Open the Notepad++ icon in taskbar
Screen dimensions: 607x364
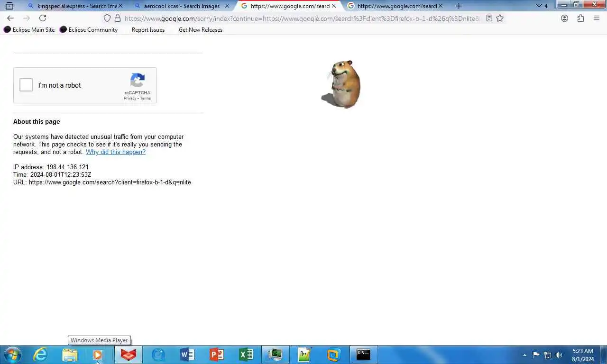point(304,355)
